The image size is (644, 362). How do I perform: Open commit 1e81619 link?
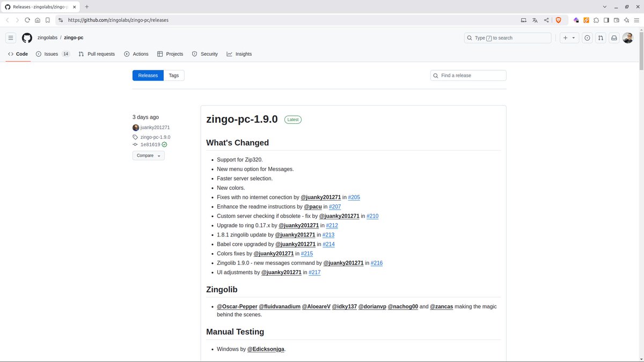click(x=150, y=144)
